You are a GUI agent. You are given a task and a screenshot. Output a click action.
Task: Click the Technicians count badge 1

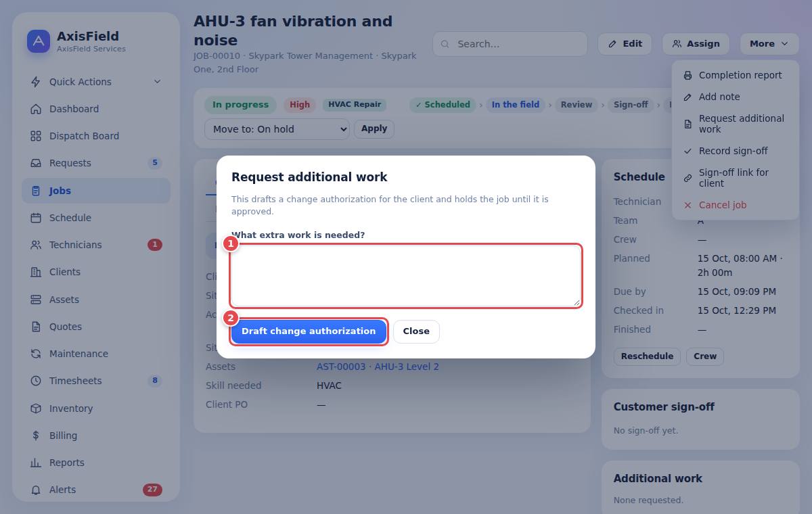(x=155, y=245)
